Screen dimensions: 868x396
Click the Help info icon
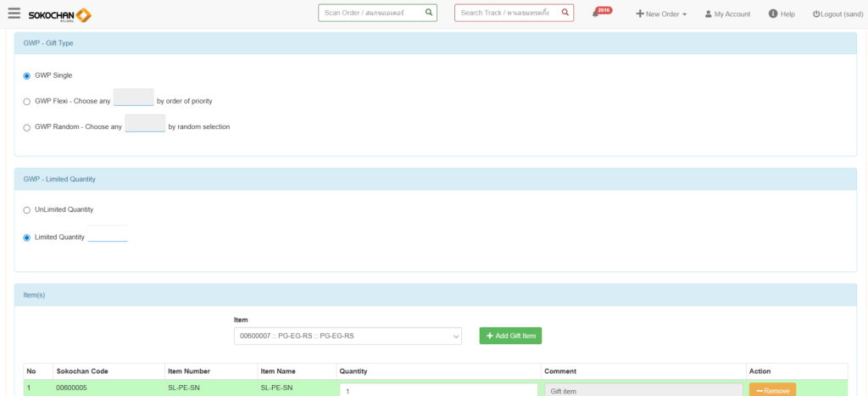(772, 14)
